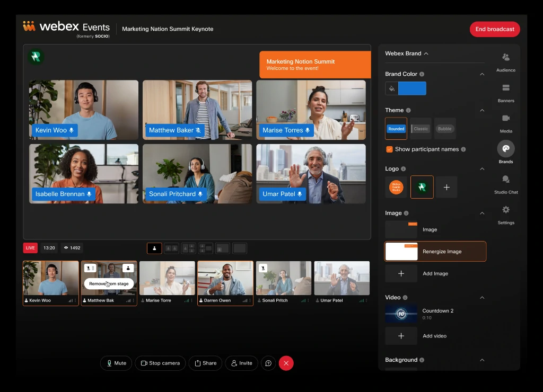
Task: Click the help question mark icon
Action: [268, 363]
